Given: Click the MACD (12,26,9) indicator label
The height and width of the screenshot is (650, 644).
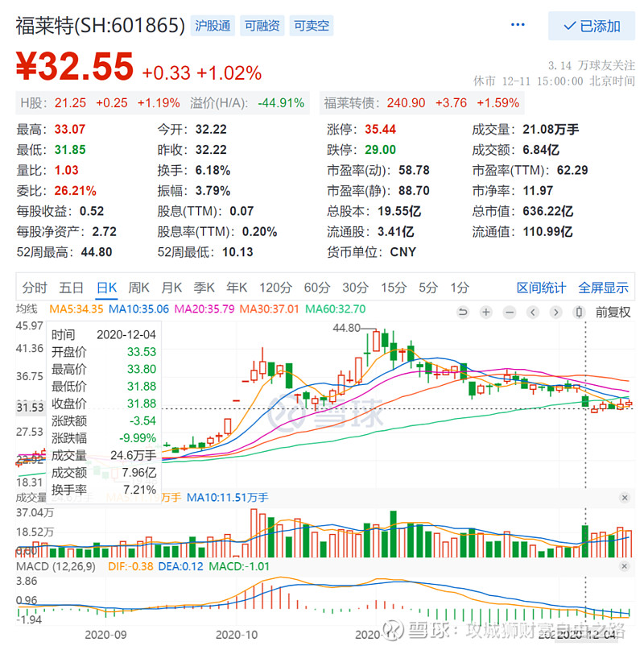Looking at the screenshot, I should pos(56,566).
